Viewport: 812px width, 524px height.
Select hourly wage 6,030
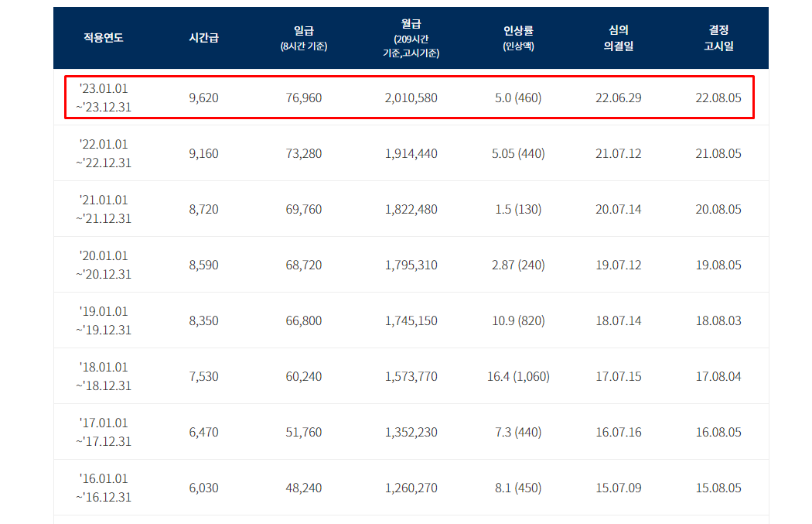(x=203, y=488)
